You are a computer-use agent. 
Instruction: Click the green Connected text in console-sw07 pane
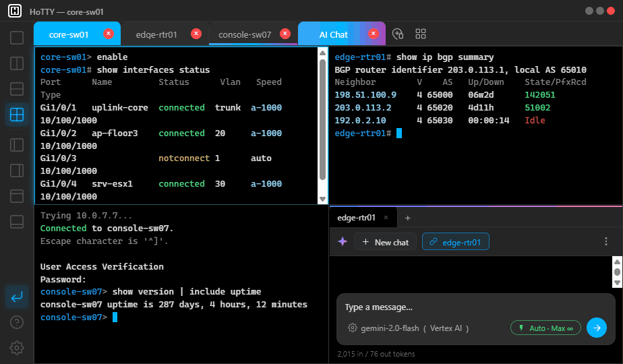(x=63, y=228)
